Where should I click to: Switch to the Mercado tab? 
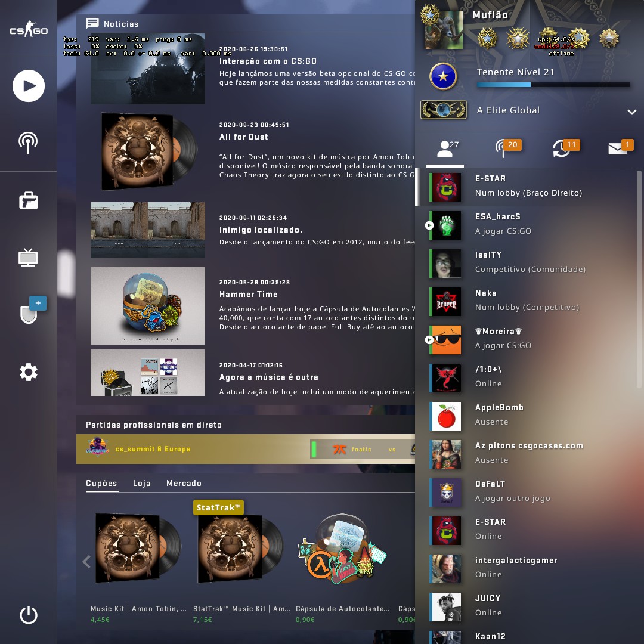(x=184, y=483)
